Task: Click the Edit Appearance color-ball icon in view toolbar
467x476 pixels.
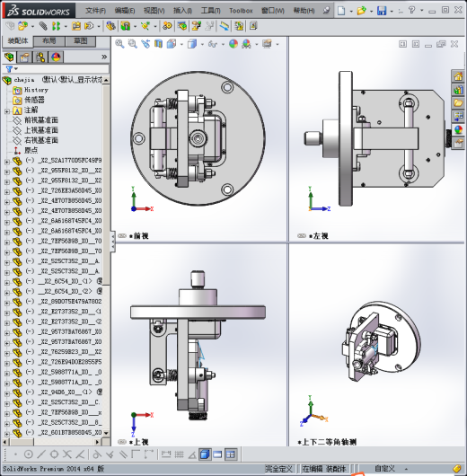Action: tap(233, 44)
